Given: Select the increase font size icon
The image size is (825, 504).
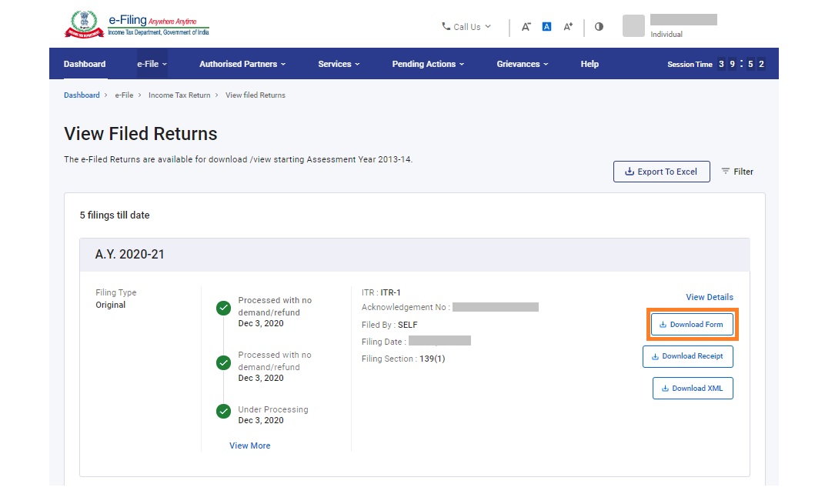Looking at the screenshot, I should (x=567, y=26).
